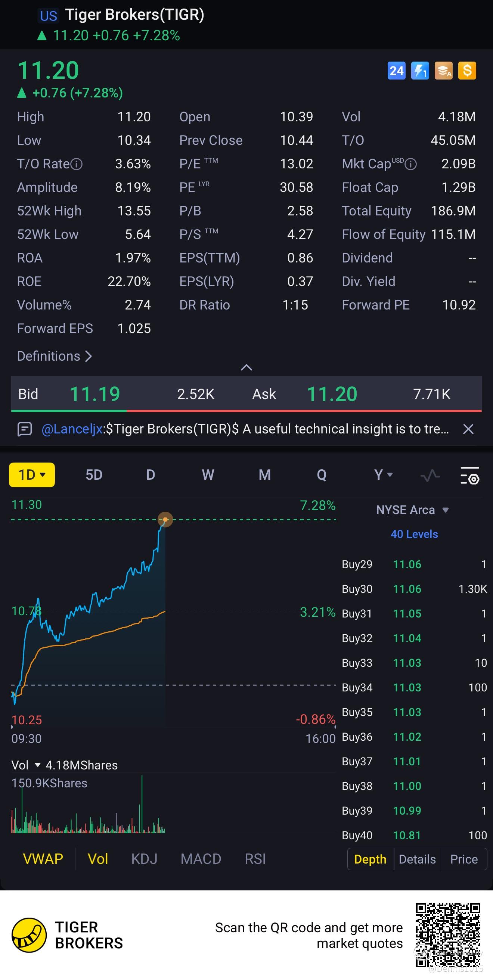Open the T/O Rate info icon
Image resolution: width=493 pixels, height=980 pixels.
(x=77, y=164)
